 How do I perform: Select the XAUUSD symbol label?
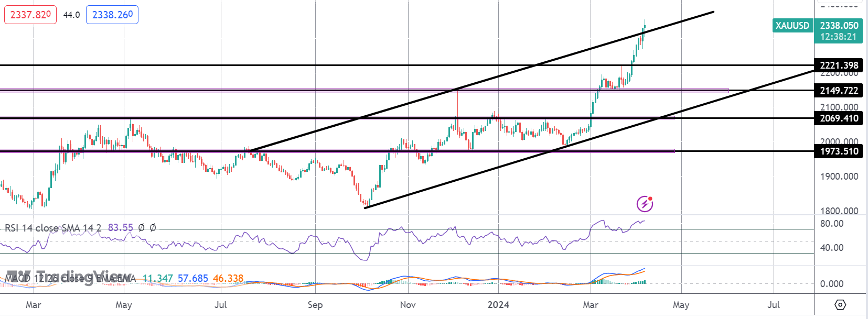point(792,25)
